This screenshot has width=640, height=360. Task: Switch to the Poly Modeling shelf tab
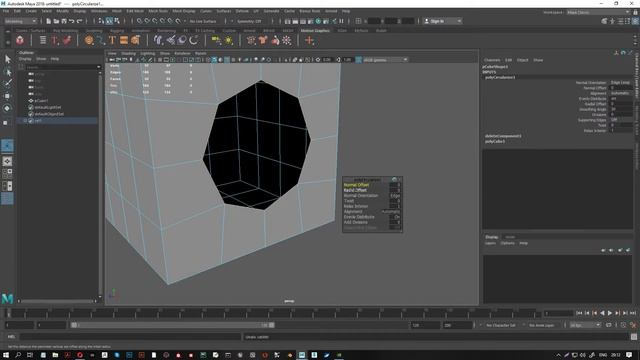click(x=65, y=31)
